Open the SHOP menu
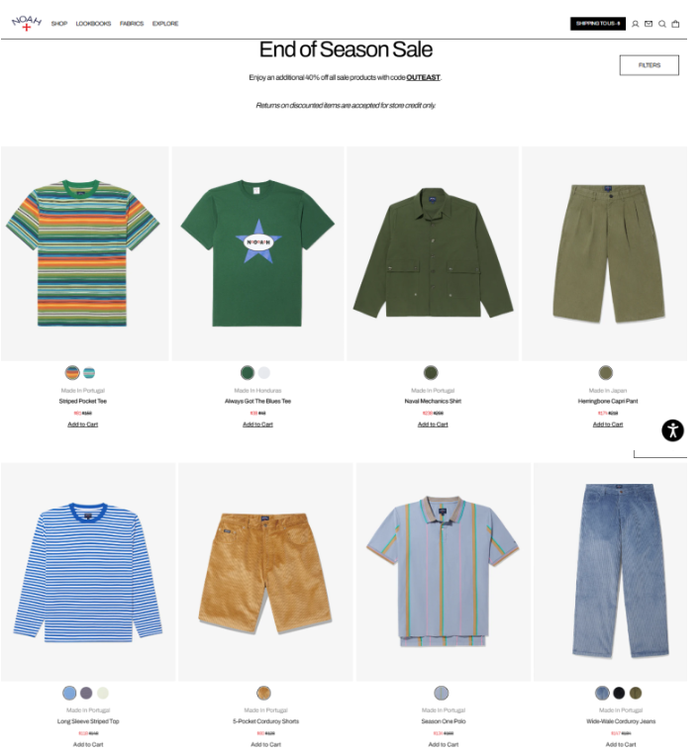Viewport: 700px width, 754px height. [x=59, y=24]
